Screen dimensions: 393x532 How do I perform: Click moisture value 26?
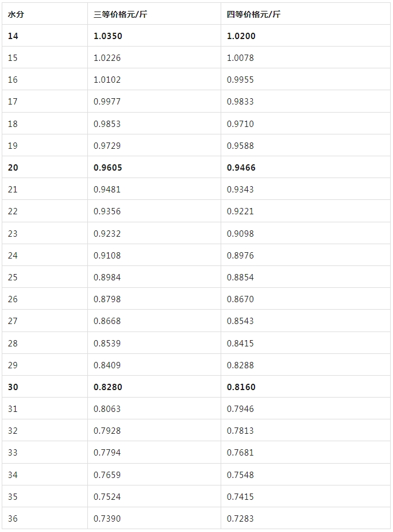coord(13,299)
